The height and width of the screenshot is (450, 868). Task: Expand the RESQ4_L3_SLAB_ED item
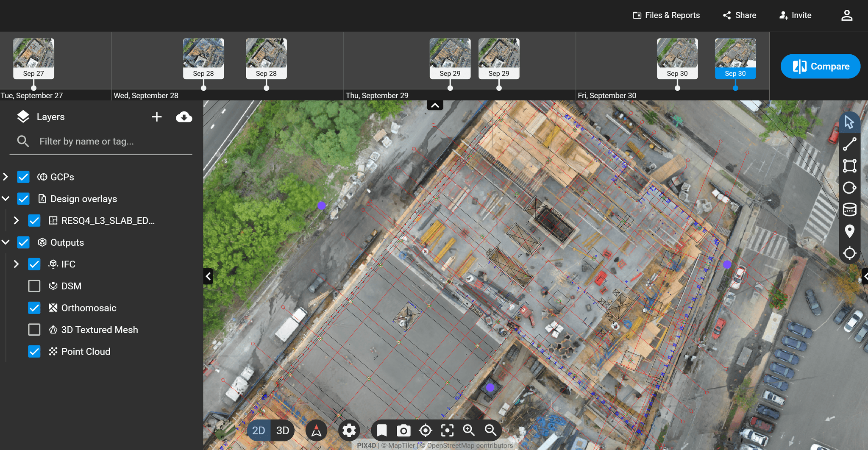[x=16, y=221]
